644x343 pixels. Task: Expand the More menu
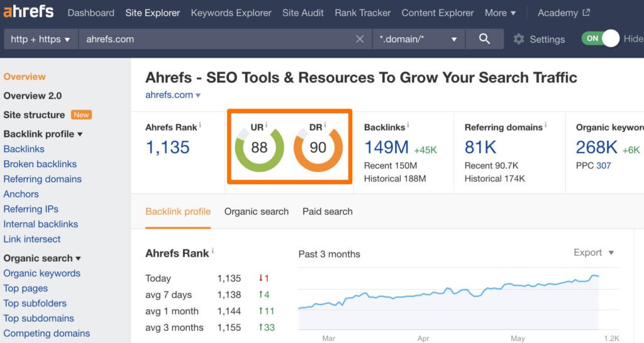point(500,13)
